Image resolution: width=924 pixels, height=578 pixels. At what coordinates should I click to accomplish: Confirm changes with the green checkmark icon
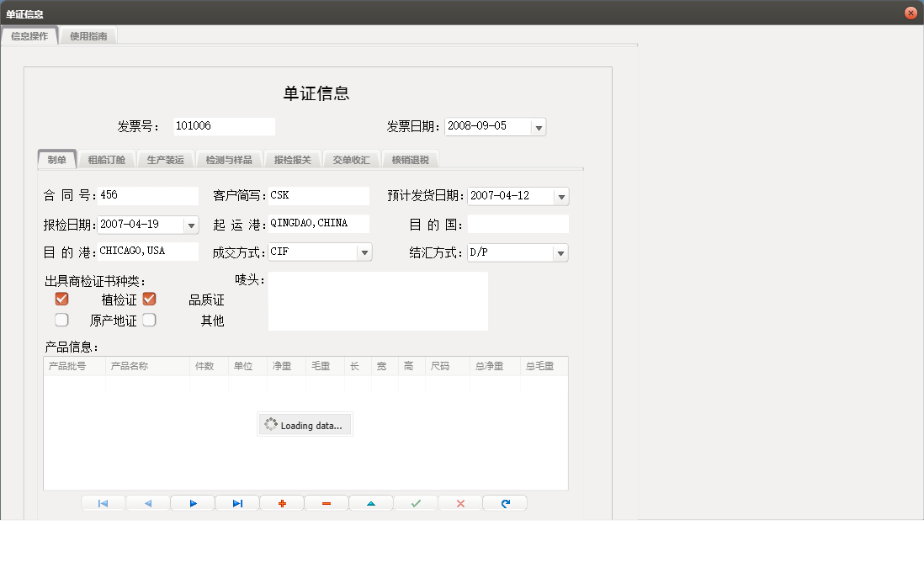pyautogui.click(x=415, y=502)
